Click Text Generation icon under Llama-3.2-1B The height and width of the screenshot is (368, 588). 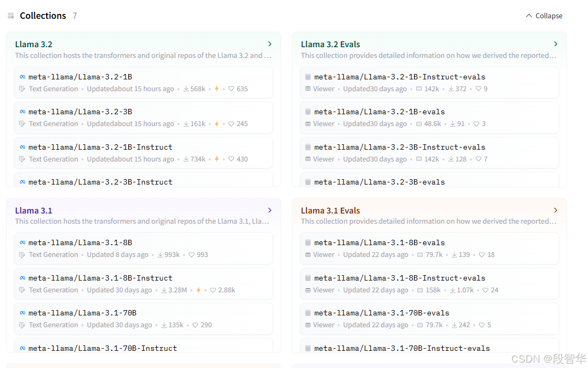pos(22,89)
